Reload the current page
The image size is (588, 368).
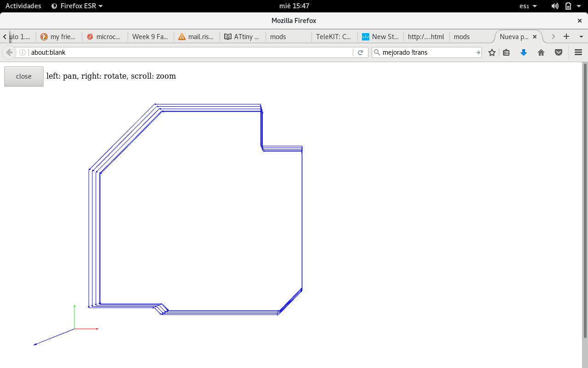[x=361, y=52]
